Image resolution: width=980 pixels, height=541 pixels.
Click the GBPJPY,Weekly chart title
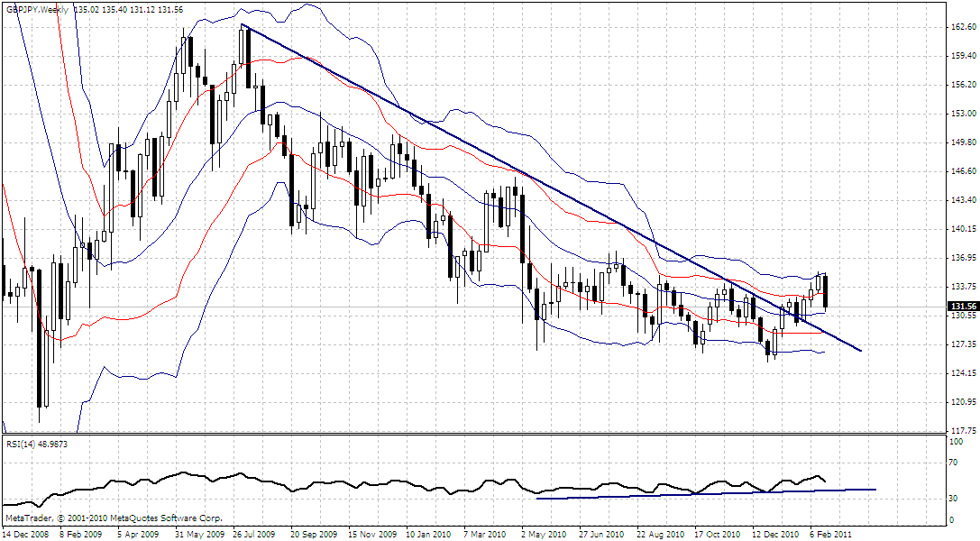pyautogui.click(x=37, y=10)
